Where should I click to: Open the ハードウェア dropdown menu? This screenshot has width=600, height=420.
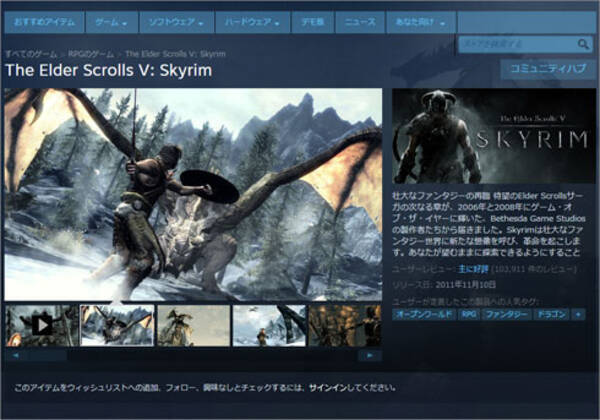pyautogui.click(x=253, y=22)
